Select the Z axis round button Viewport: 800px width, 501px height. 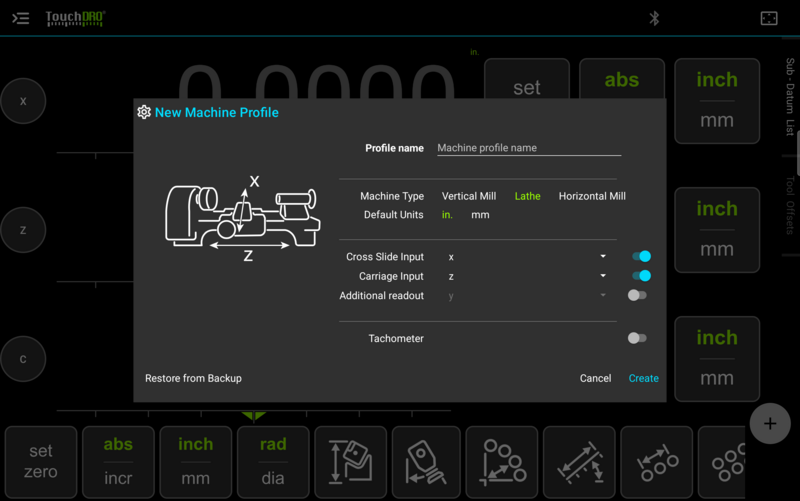coord(23,230)
